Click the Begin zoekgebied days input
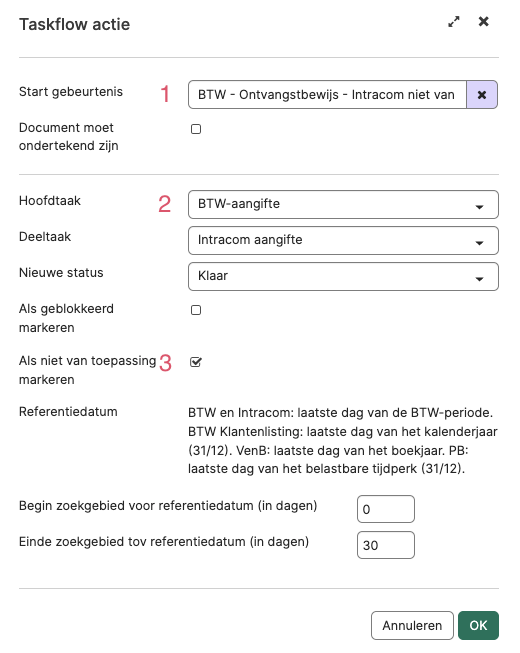 [386, 509]
